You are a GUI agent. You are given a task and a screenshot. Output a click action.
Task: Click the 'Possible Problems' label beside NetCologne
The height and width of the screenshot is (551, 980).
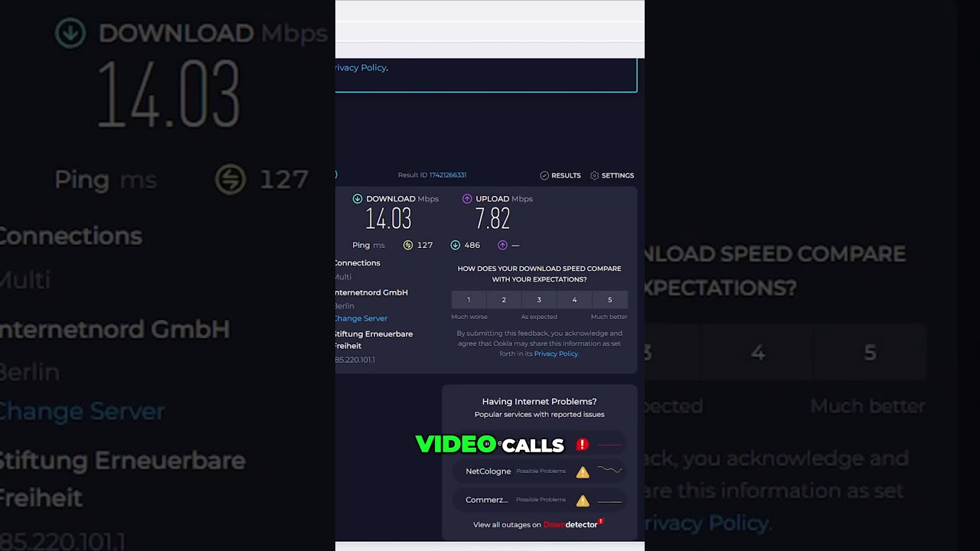(x=541, y=471)
